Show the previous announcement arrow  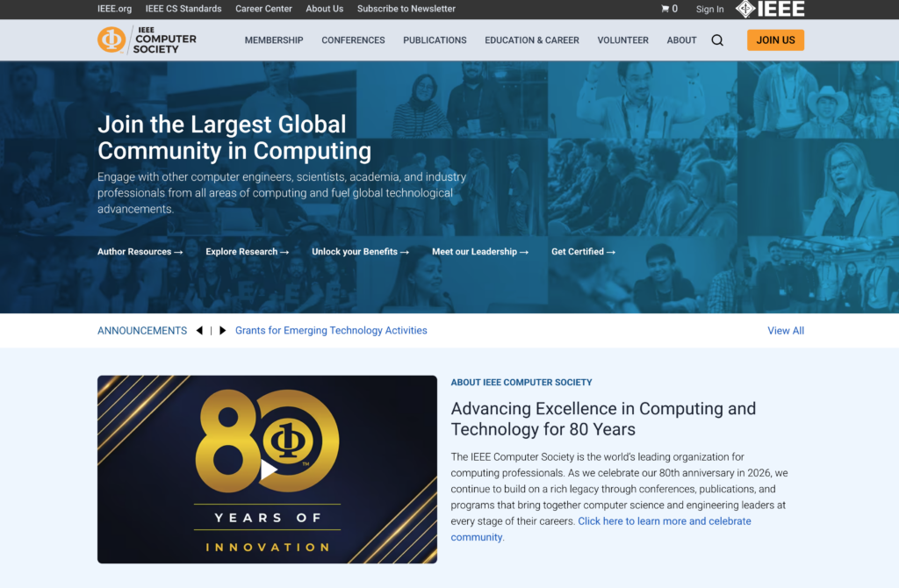tap(199, 331)
